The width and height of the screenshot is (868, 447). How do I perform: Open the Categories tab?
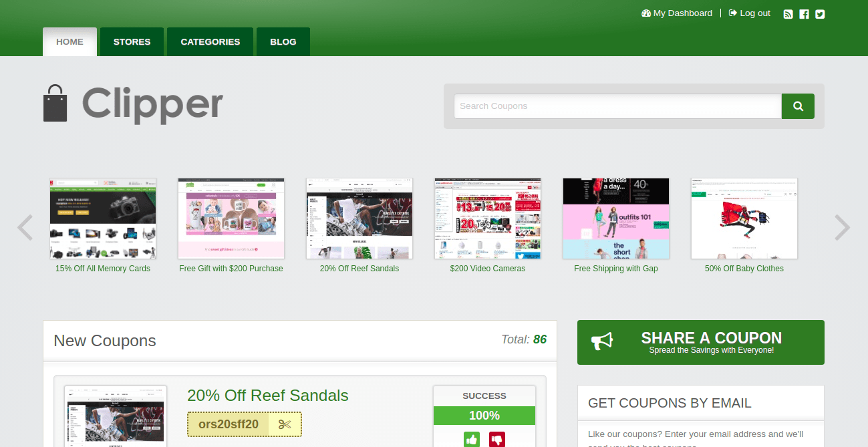(x=210, y=41)
